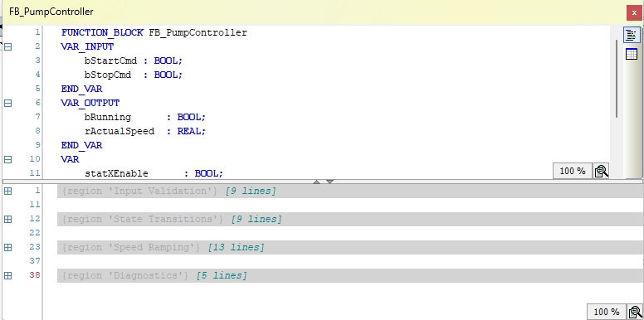This screenshot has width=644, height=320.
Task: Click the '[9 lines]' hint after Input Validation
Action: pos(251,192)
